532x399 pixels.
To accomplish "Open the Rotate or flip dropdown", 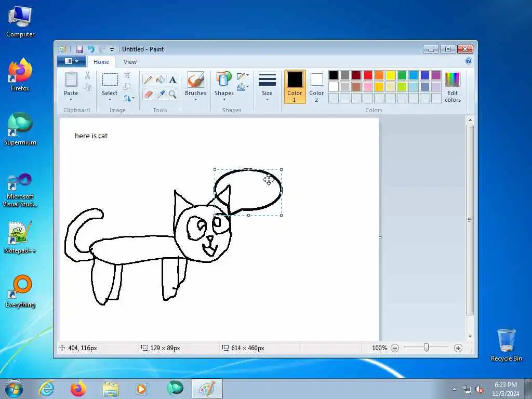I will tap(129, 98).
